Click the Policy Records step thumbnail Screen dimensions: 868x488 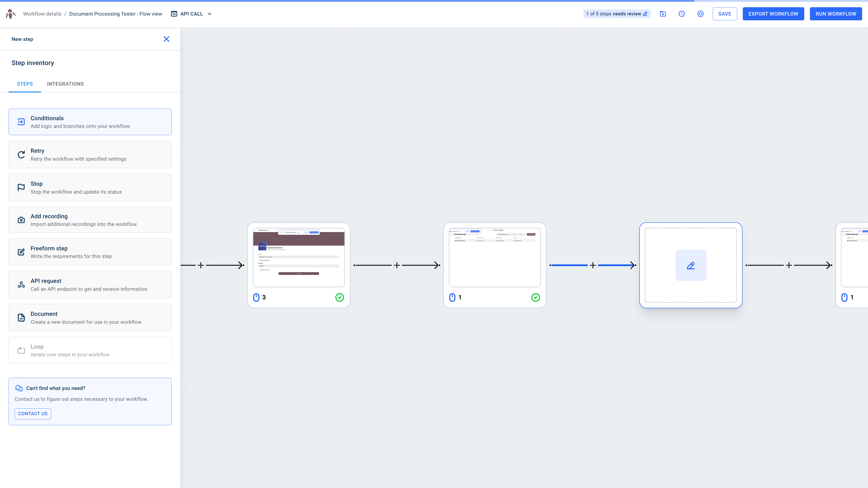point(494,257)
